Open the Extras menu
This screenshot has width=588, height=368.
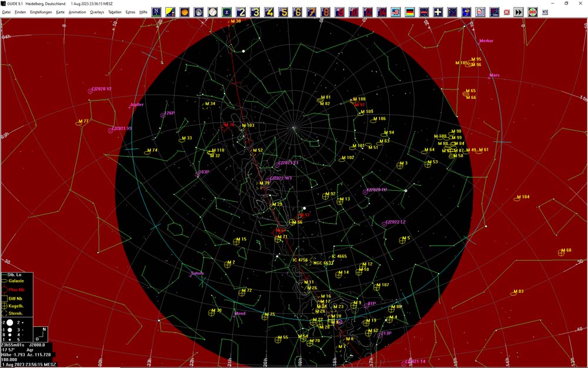131,12
